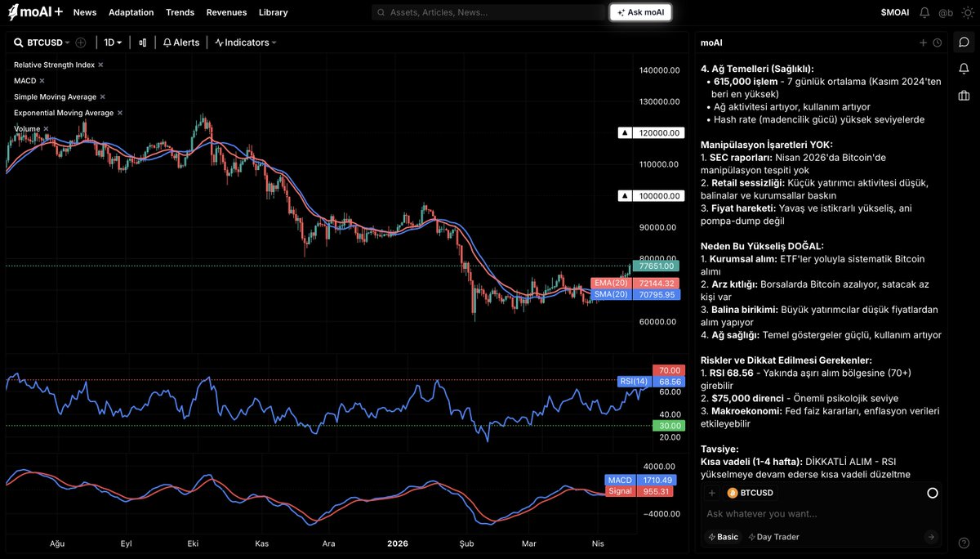
Task: Select the Basic mode
Action: [723, 537]
